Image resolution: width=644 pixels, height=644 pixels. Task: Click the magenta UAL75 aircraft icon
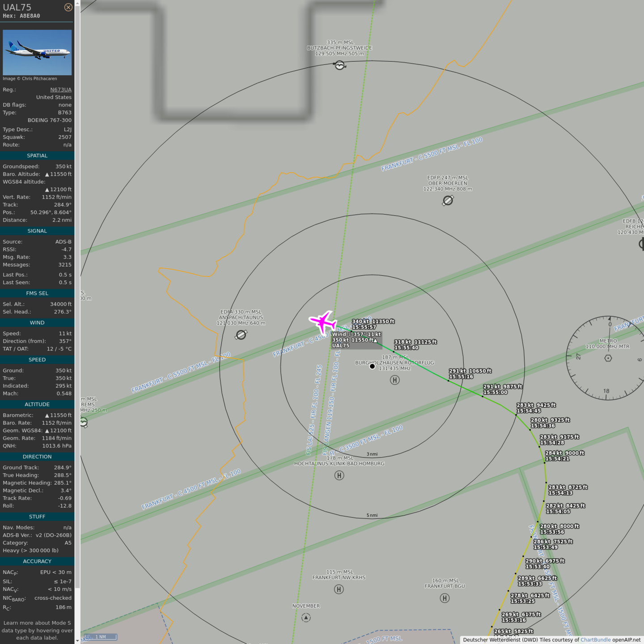(x=323, y=322)
